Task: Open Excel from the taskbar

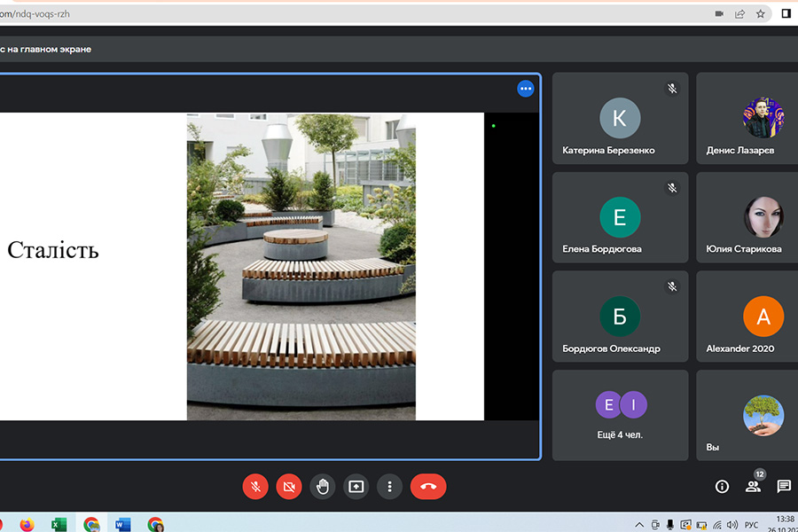Action: 59,524
